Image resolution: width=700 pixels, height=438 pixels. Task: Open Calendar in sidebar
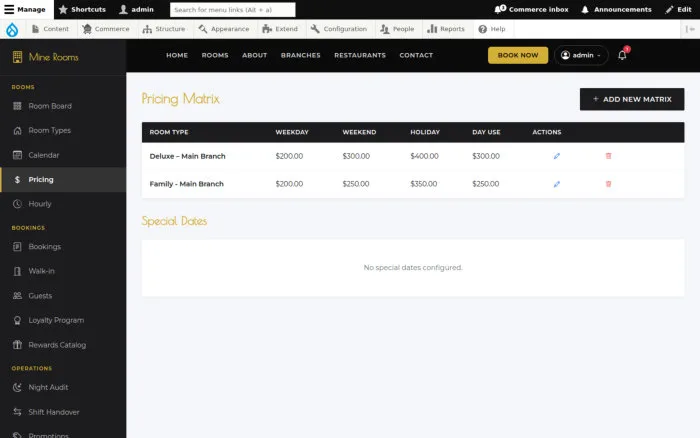(63, 155)
